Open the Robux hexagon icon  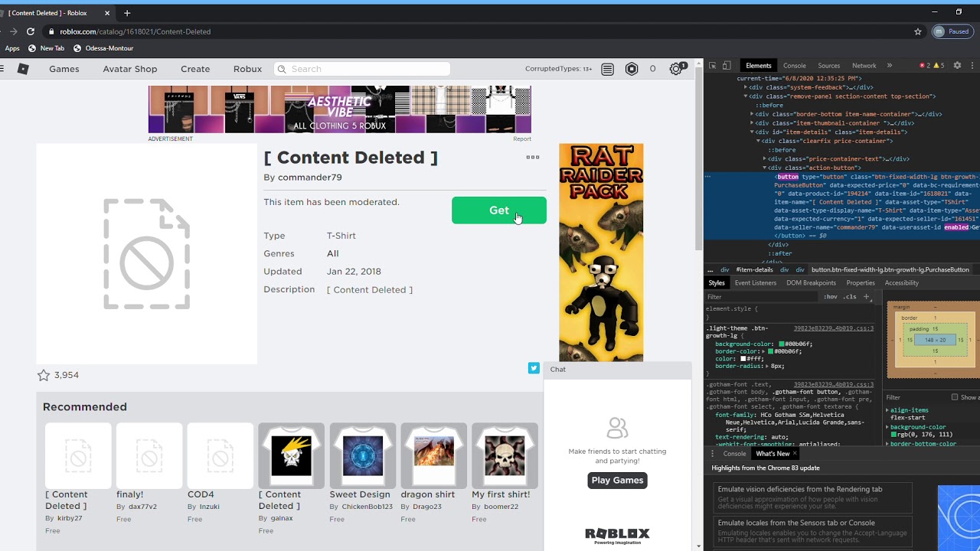tap(632, 69)
